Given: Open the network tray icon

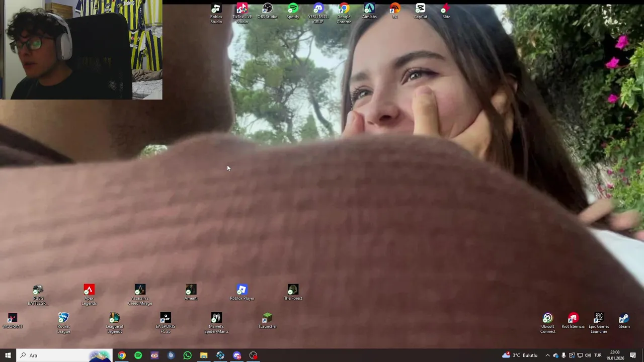Looking at the screenshot, I should [580, 355].
